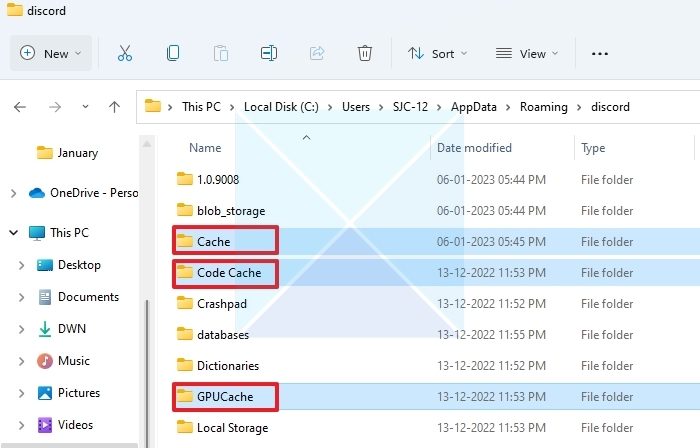Collapse the This PC tree node
Screen dimensions: 700x448
tap(13, 232)
